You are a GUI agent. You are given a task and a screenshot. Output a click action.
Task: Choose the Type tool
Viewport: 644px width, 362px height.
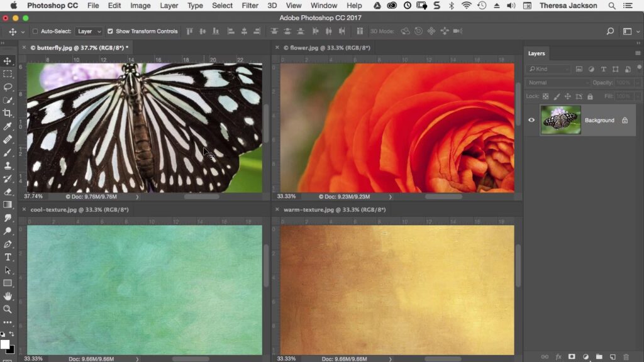click(8, 257)
